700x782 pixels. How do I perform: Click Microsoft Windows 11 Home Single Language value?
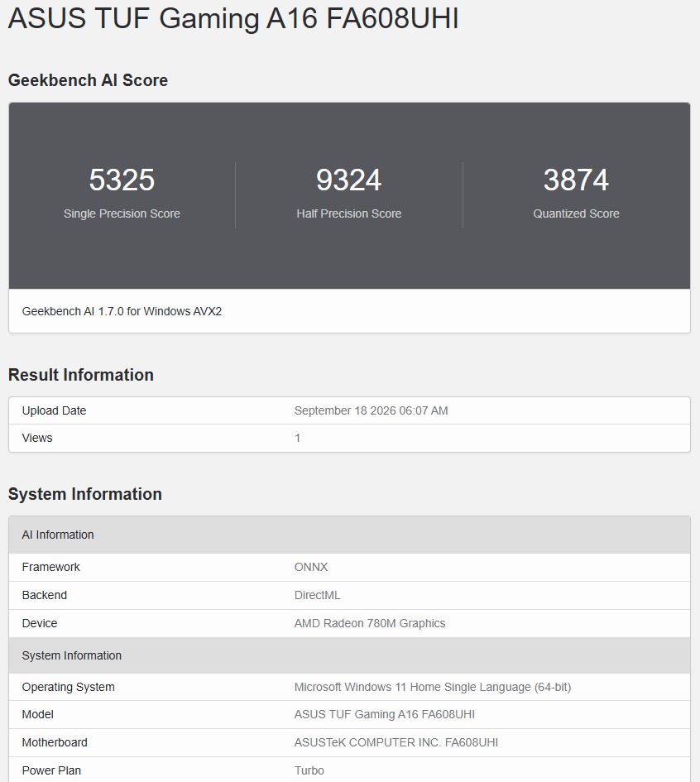pyautogui.click(x=432, y=687)
